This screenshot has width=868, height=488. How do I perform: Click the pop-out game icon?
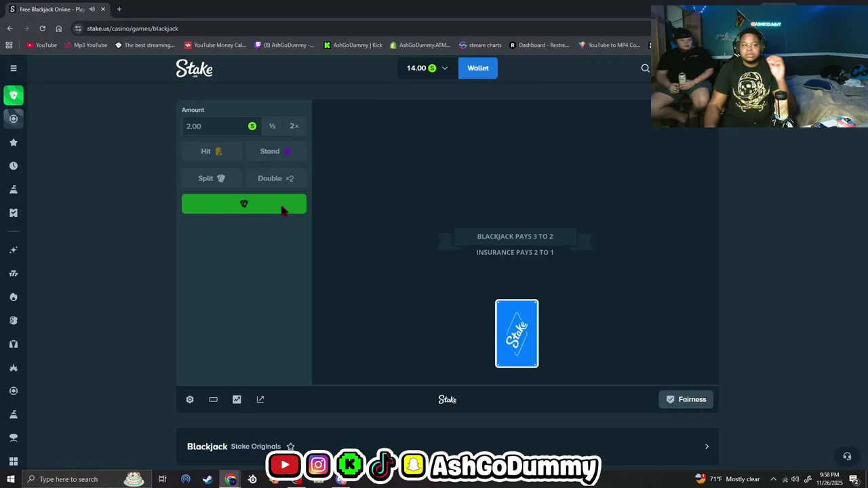(260, 399)
